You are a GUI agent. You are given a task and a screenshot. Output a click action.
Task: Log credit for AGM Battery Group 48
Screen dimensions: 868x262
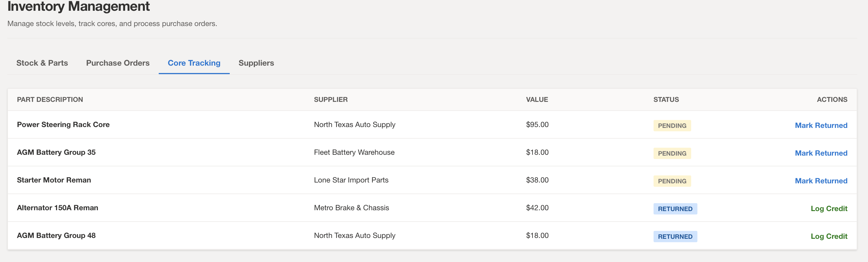click(829, 236)
